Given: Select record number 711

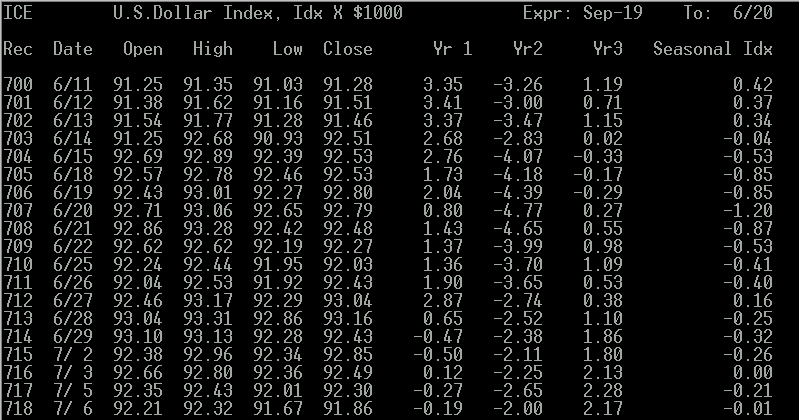Looking at the screenshot, I should [18, 282].
